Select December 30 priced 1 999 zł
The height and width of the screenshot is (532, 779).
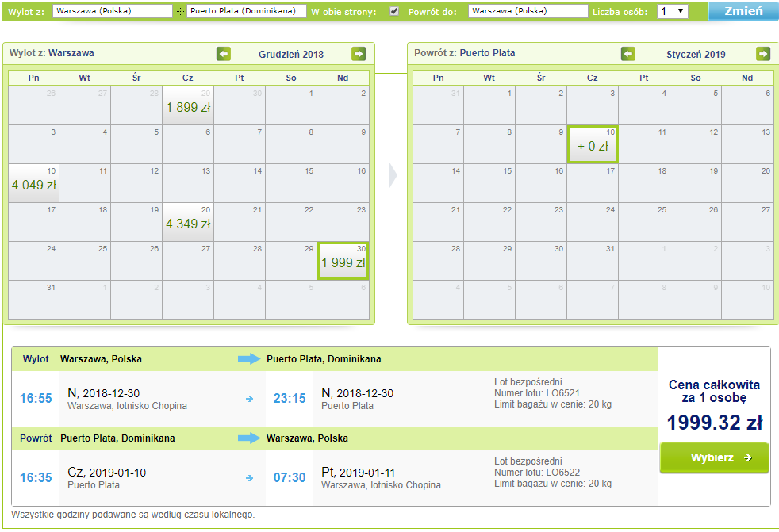click(343, 261)
